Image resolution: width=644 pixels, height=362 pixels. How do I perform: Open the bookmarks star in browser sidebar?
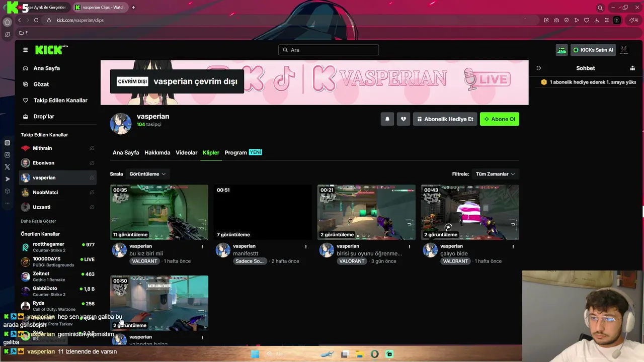coord(7,22)
